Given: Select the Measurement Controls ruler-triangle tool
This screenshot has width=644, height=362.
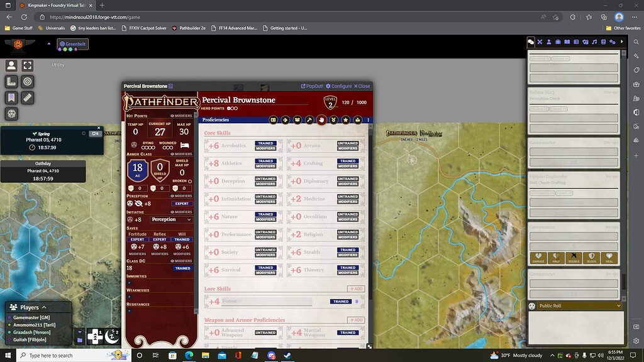Looking at the screenshot, I should 11,82.
